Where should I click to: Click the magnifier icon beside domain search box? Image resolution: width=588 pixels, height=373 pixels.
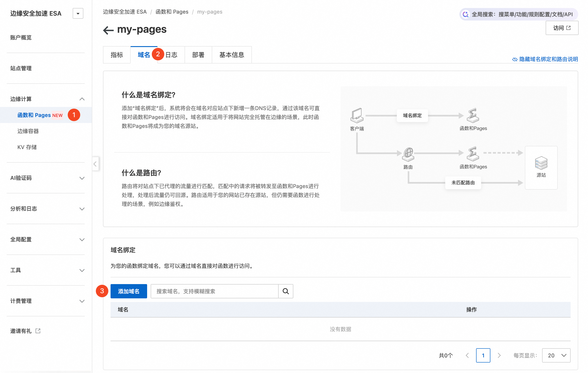tap(286, 291)
